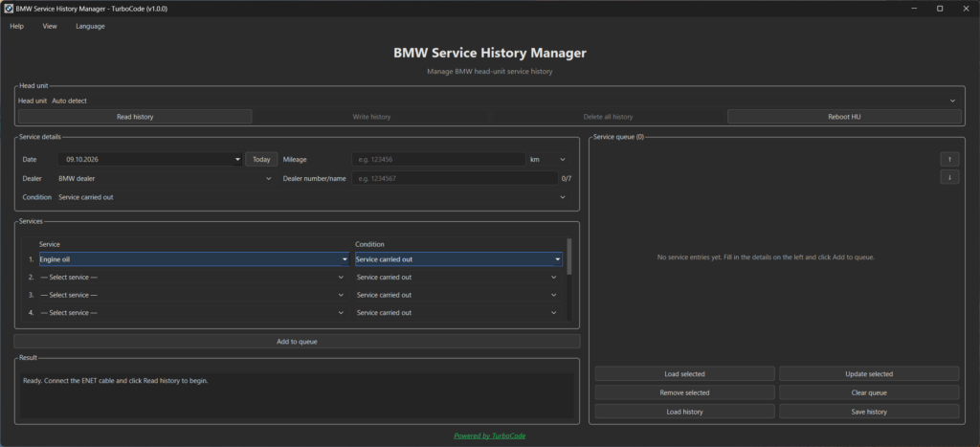Open the Service details Condition dropdown
Viewport: 980px width, 447px height.
click(x=313, y=197)
